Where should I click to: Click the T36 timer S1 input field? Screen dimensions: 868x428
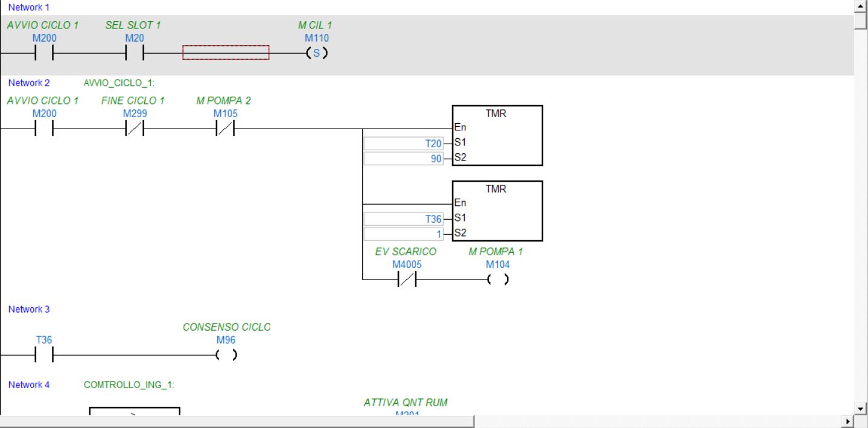point(403,219)
